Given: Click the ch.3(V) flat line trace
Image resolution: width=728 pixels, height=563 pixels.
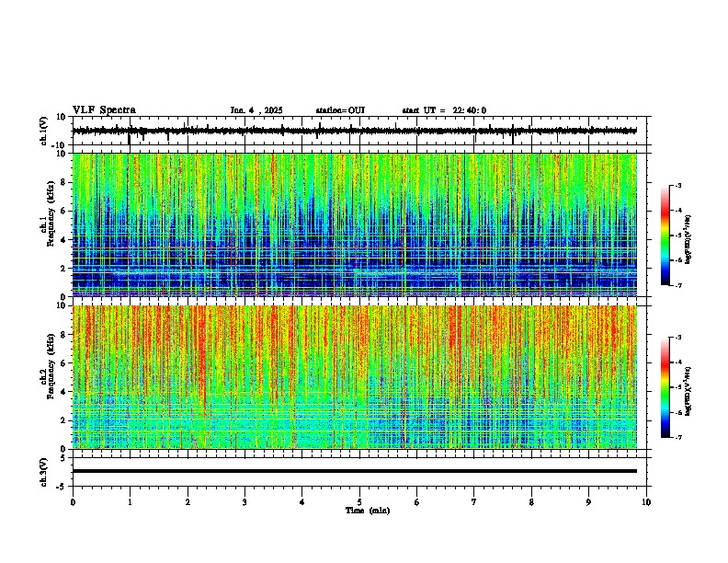Looking at the screenshot, I should 355,471.
